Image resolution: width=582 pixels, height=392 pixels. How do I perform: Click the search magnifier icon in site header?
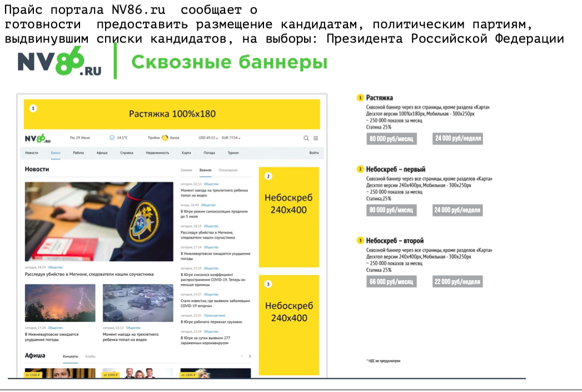pyautogui.click(x=306, y=138)
